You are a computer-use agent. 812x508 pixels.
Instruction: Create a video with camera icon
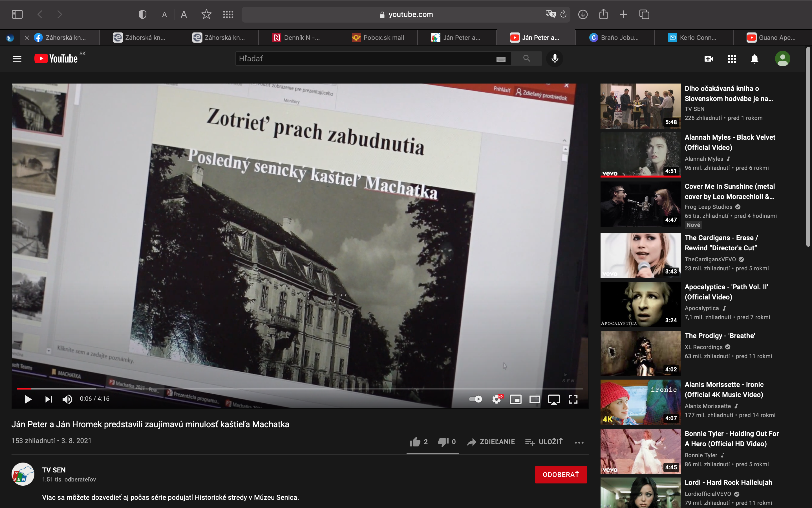tap(709, 59)
